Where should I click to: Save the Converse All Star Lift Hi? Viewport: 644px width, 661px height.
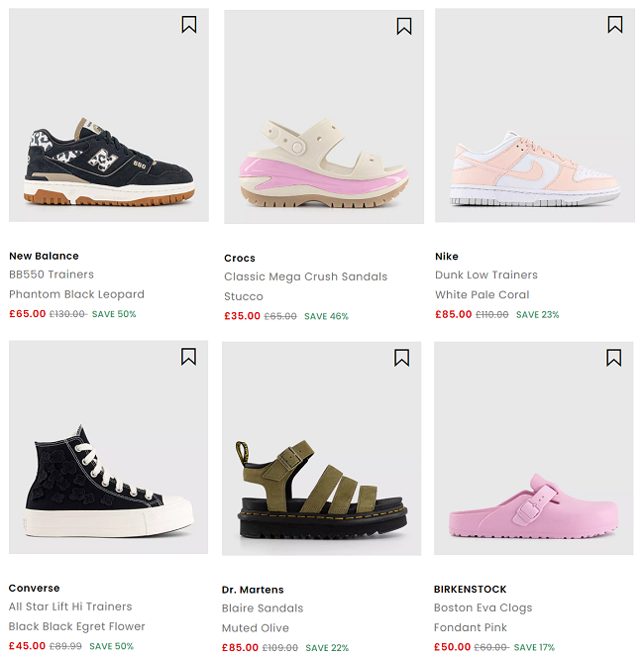tap(188, 357)
